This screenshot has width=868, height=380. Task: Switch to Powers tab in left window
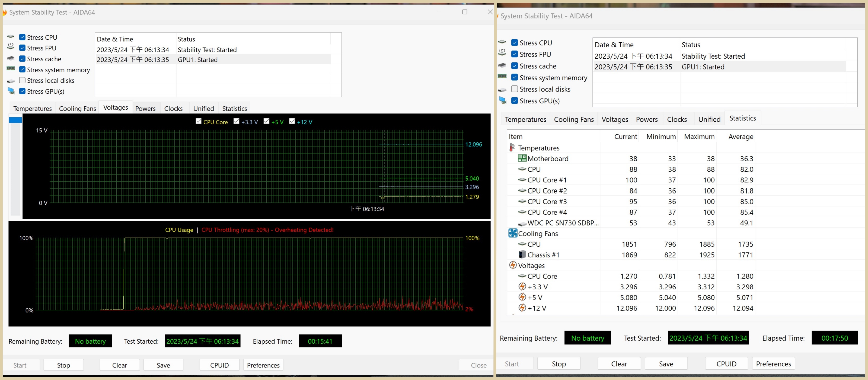point(145,109)
